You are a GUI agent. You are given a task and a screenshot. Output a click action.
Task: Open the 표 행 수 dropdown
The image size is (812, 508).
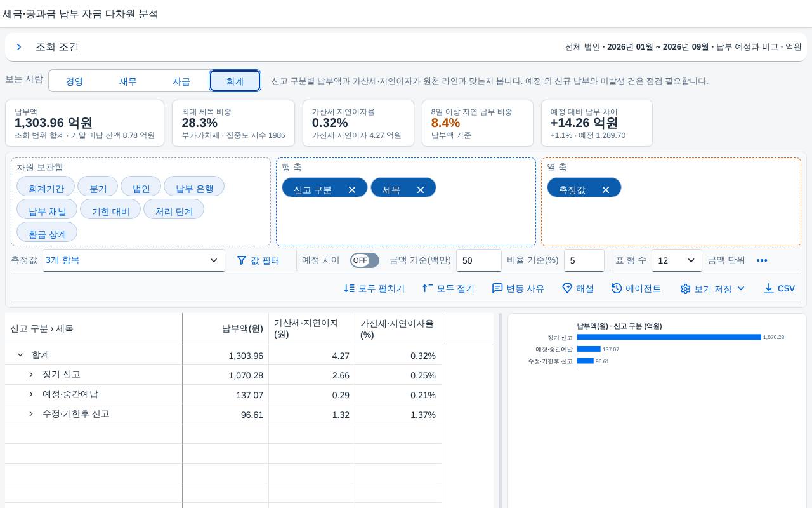[x=677, y=260]
